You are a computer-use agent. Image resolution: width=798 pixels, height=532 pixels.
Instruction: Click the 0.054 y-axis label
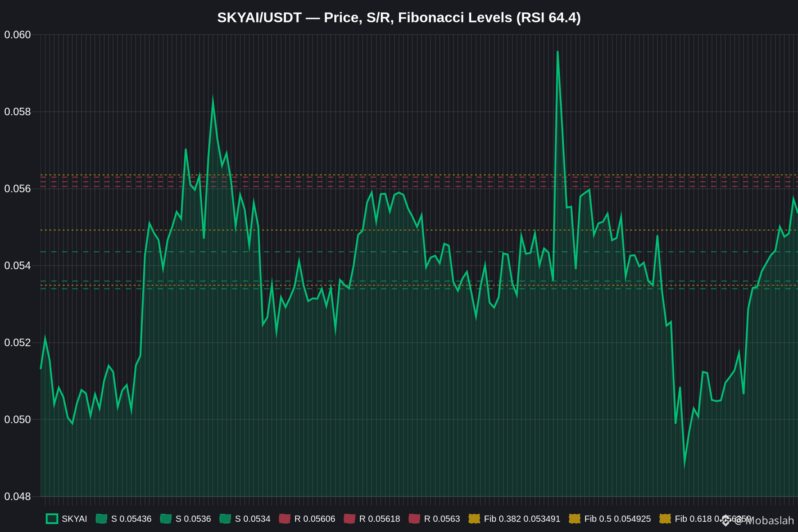[18, 266]
